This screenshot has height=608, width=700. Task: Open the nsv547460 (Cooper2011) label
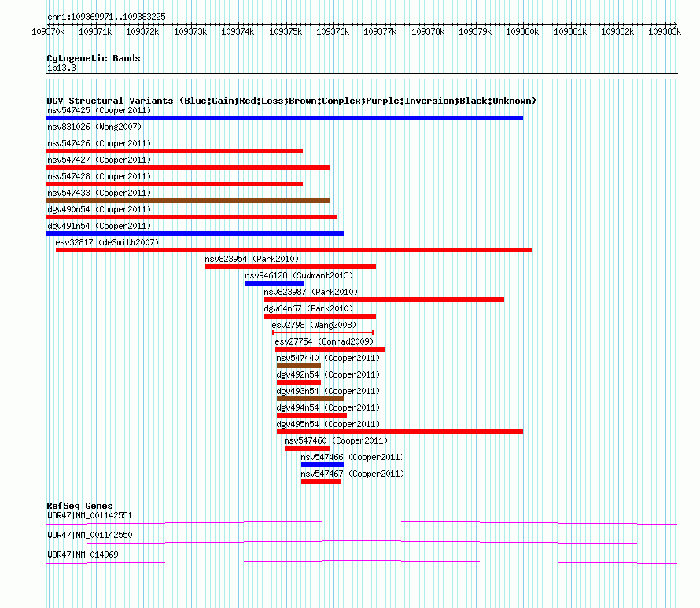point(336,440)
